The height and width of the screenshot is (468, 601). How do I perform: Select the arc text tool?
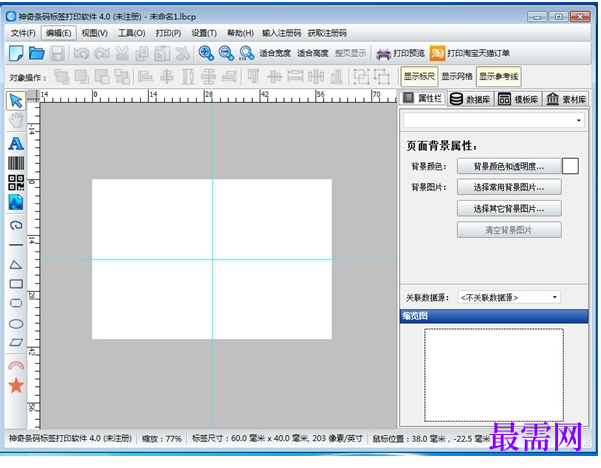pos(16,365)
